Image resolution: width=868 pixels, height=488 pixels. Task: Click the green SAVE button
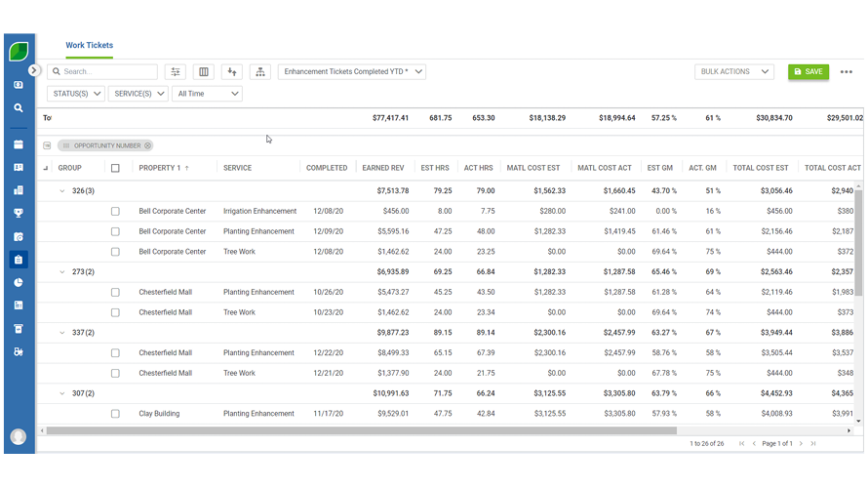[x=809, y=71]
